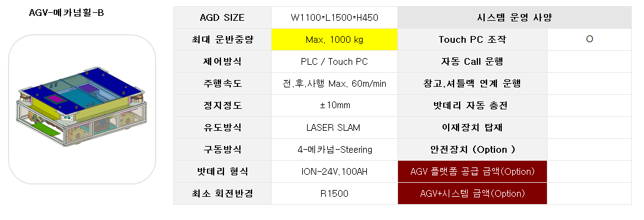644x220 pixels.
Task: Click the O mark beside Touch PC 조작
Action: [x=590, y=40]
